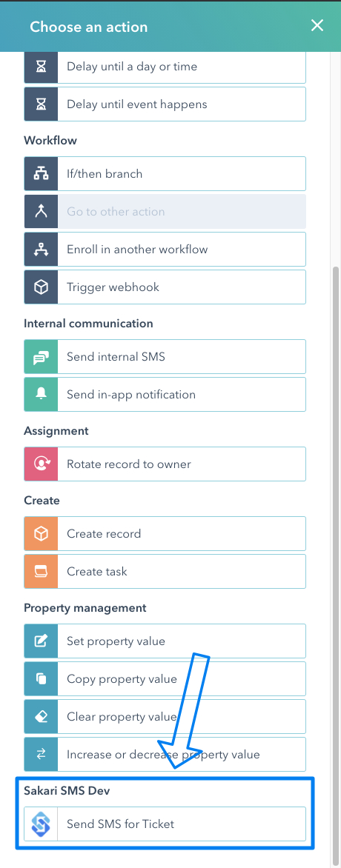
Task: Choose the Create record action
Action: coord(165,534)
